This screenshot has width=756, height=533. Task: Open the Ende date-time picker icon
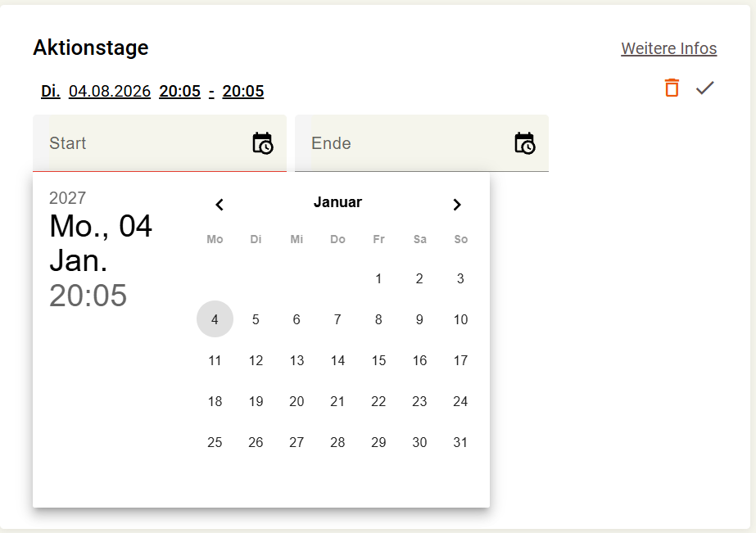coord(524,143)
